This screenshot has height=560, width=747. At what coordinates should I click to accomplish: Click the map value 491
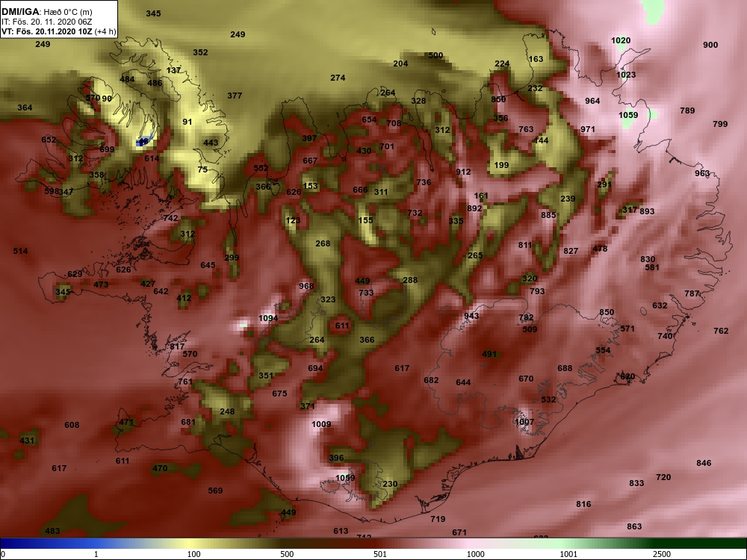tap(489, 354)
